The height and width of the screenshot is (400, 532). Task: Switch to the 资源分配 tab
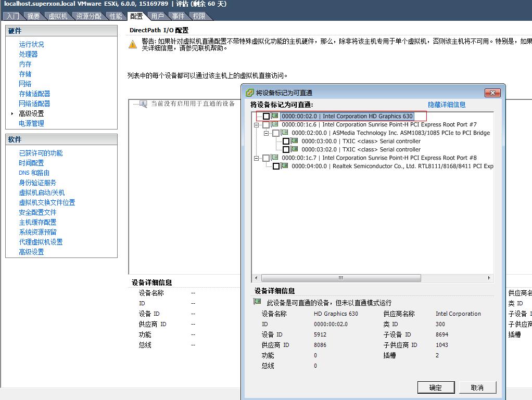[88, 16]
